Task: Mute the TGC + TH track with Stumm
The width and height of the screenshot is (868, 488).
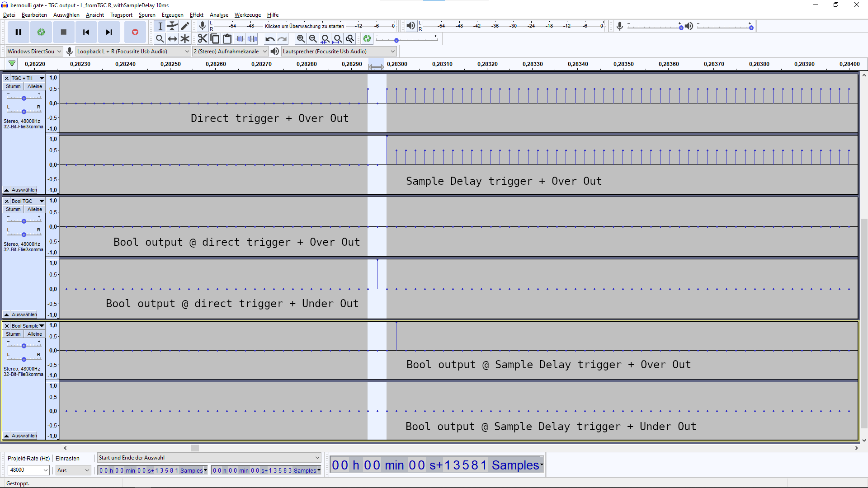Action: tap(13, 86)
